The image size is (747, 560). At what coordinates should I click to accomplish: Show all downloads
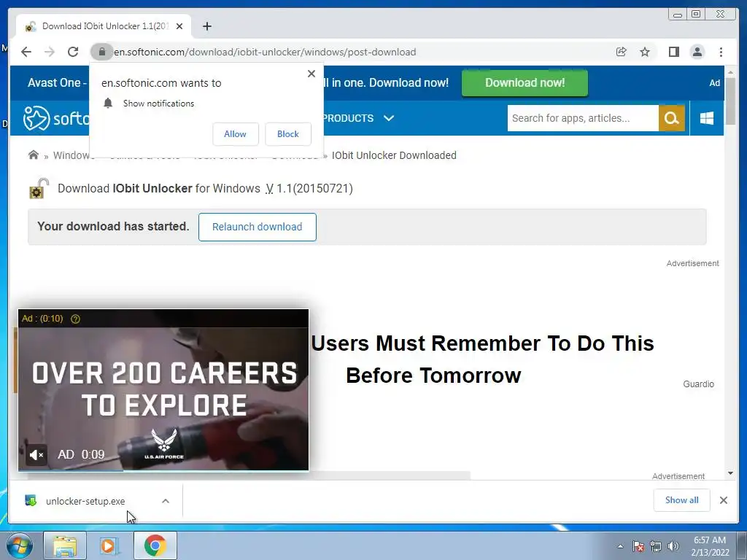click(682, 500)
